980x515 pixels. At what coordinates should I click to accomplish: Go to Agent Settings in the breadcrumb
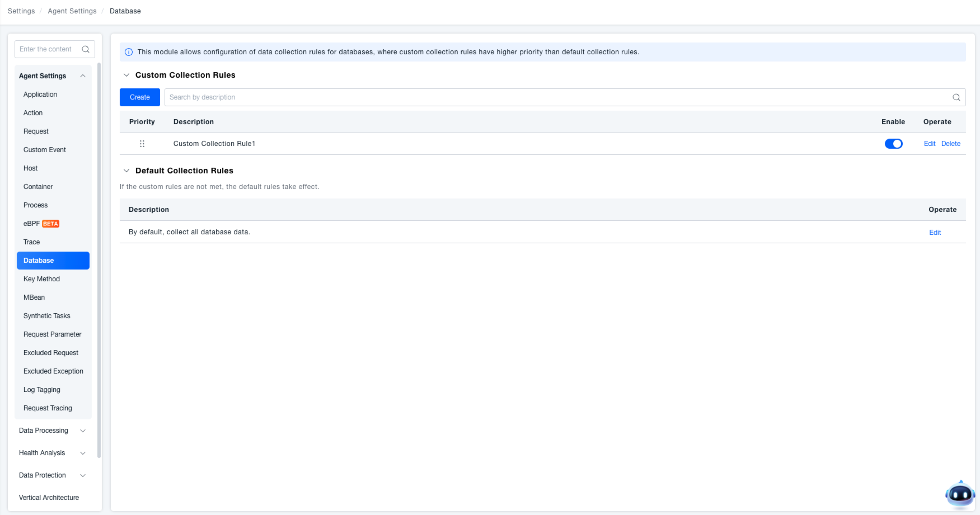click(72, 11)
